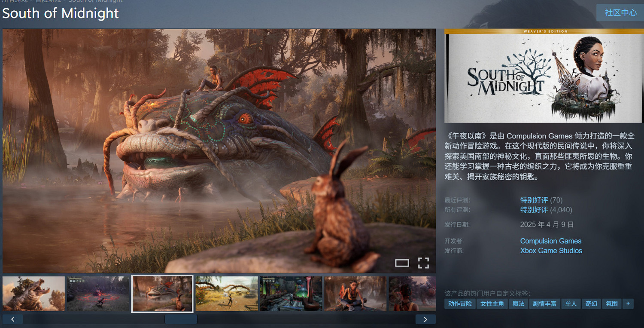Viewport: 644px width, 328px height.
Task: Open the alligator screenshot thumbnail
Action: click(x=33, y=294)
